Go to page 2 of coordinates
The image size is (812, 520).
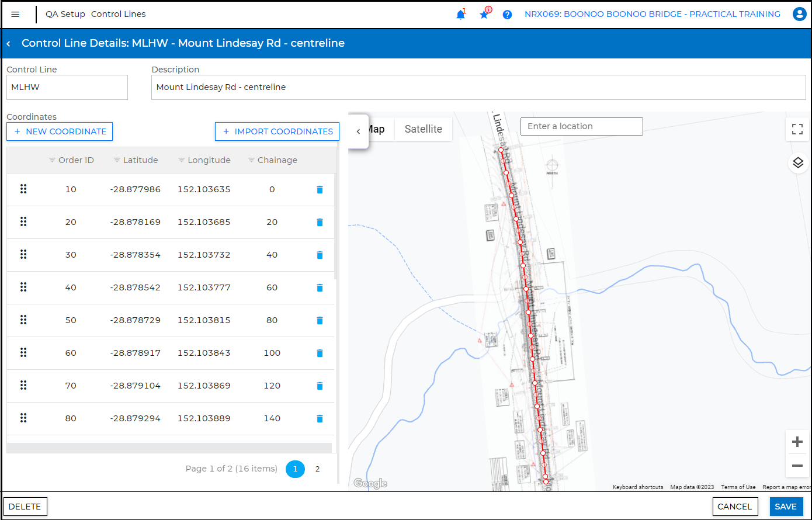(317, 469)
